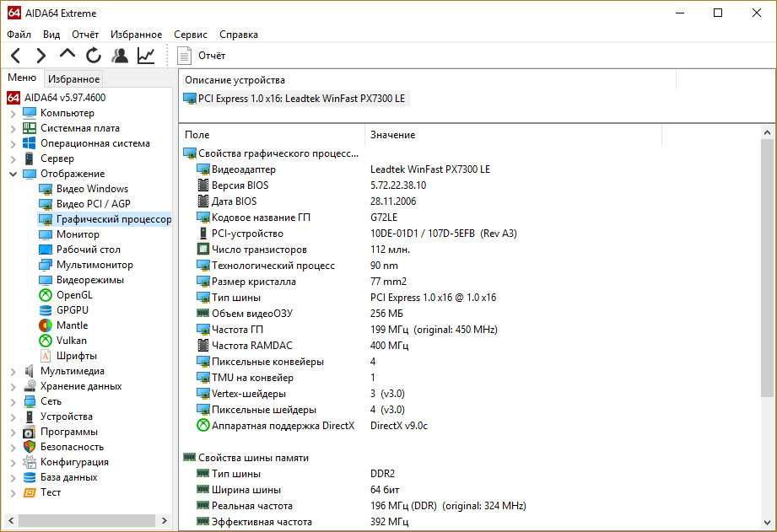This screenshot has width=777, height=532.
Task: Expand the Сервер tree node
Action: 13,159
